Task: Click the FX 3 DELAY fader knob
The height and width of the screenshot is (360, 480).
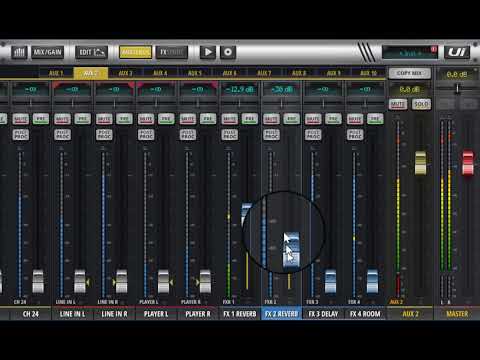Action: coord(330,282)
